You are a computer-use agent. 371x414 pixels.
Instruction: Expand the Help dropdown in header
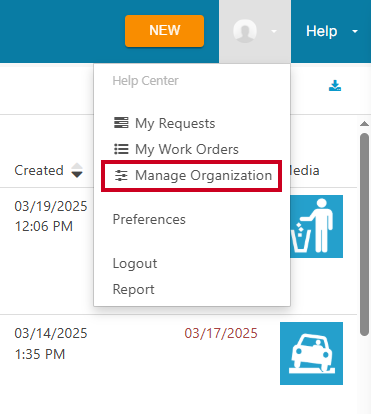coord(332,31)
